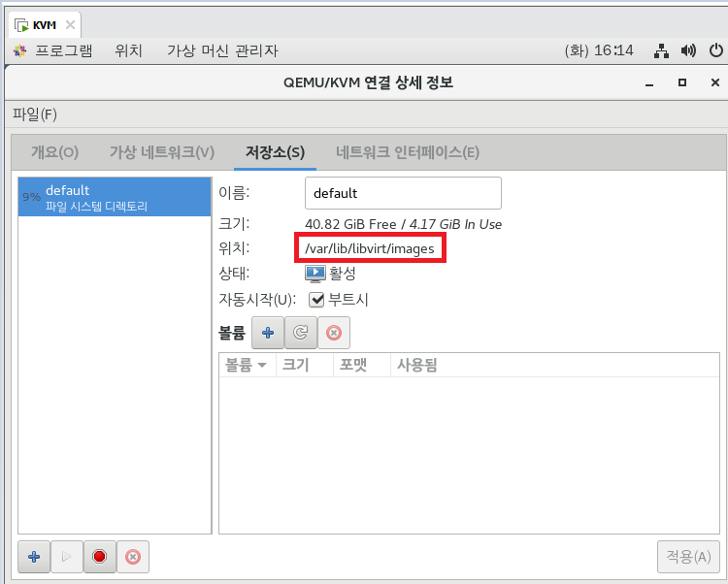The height and width of the screenshot is (584, 728).
Task: Select the default storage pool in list
Action: click(115, 197)
